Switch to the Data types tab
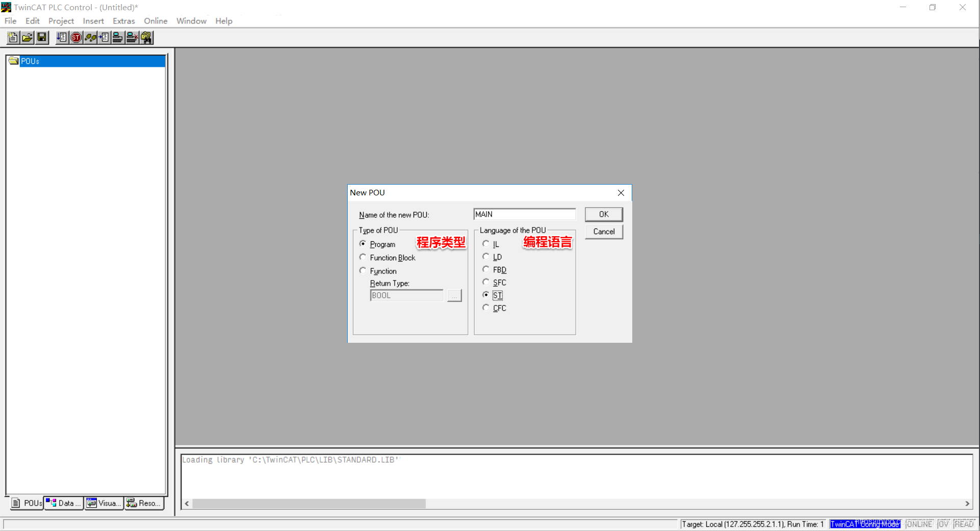This screenshot has height=531, width=980. tap(64, 503)
